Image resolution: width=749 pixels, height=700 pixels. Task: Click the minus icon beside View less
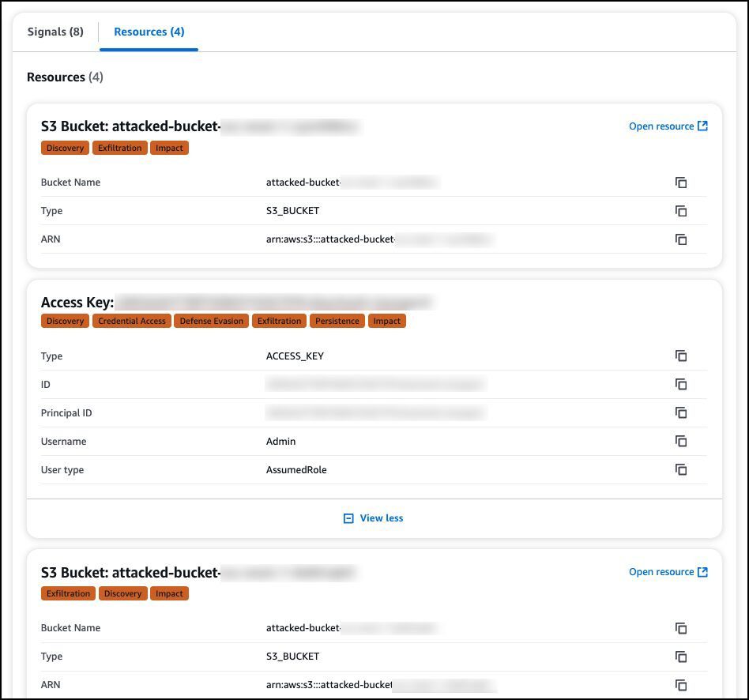coord(348,518)
